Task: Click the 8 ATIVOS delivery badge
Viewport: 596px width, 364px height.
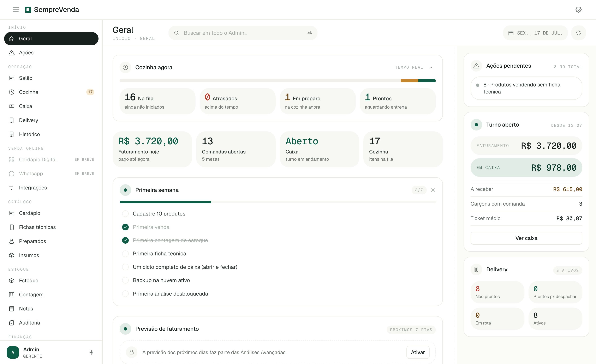Action: (x=567, y=271)
